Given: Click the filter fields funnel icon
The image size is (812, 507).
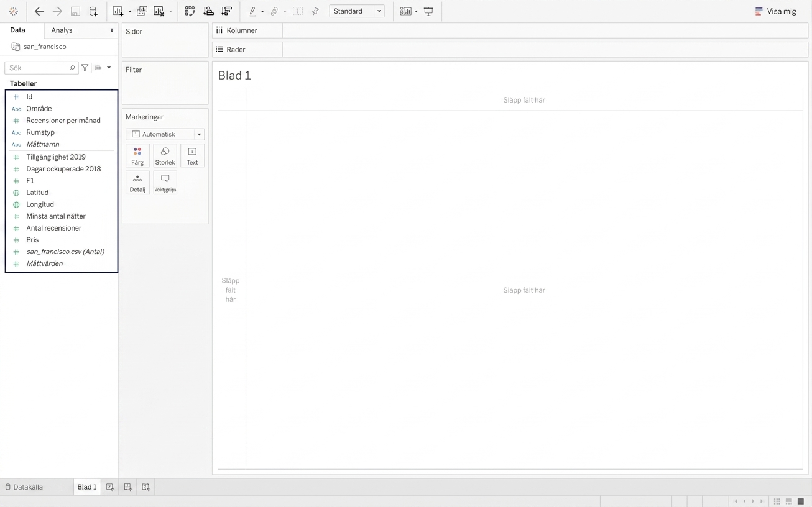Looking at the screenshot, I should [85, 68].
